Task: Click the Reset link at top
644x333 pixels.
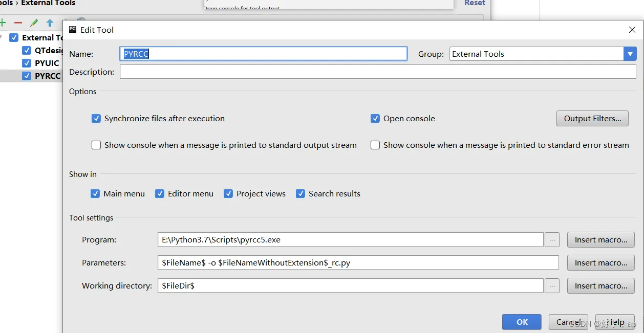Action: (x=475, y=3)
